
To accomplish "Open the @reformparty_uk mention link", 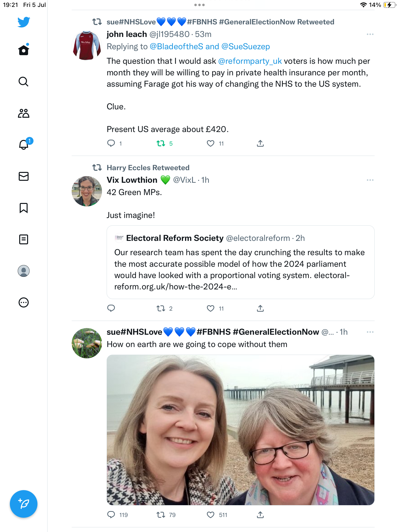I will 250,61.
